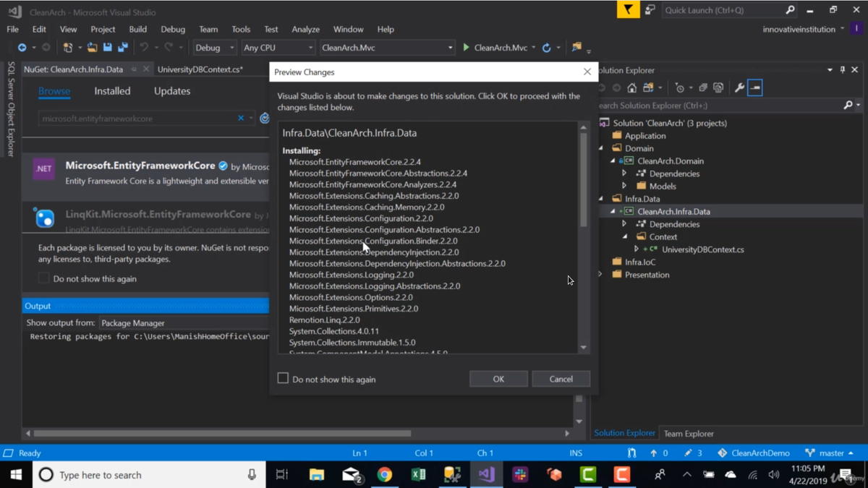
Task: Click the CleanArchDemo repository in status bar
Action: [753, 453]
